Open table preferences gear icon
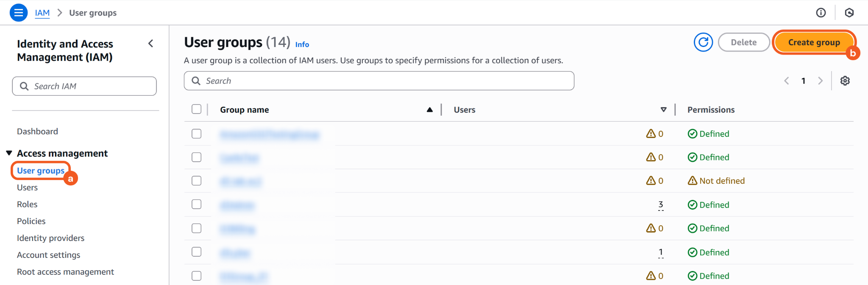Viewport: 868px width, 285px height. (845, 81)
